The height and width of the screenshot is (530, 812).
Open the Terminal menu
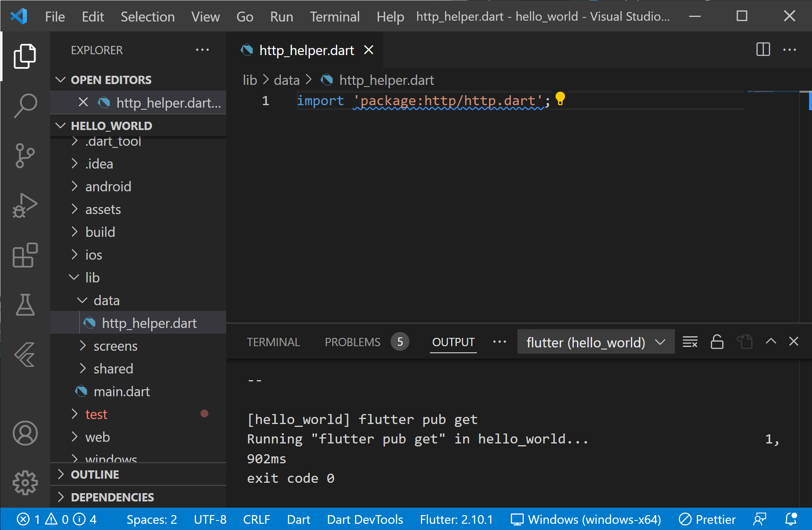point(335,17)
